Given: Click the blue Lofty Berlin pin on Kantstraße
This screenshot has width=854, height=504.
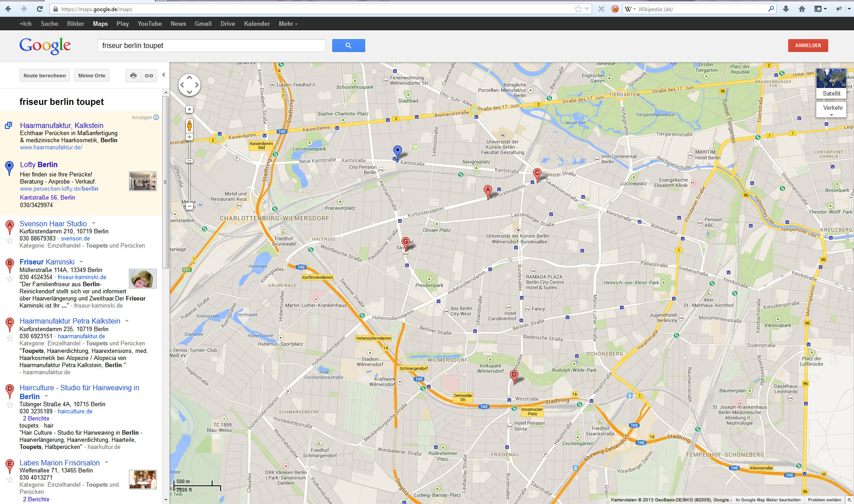Looking at the screenshot, I should point(397,152).
